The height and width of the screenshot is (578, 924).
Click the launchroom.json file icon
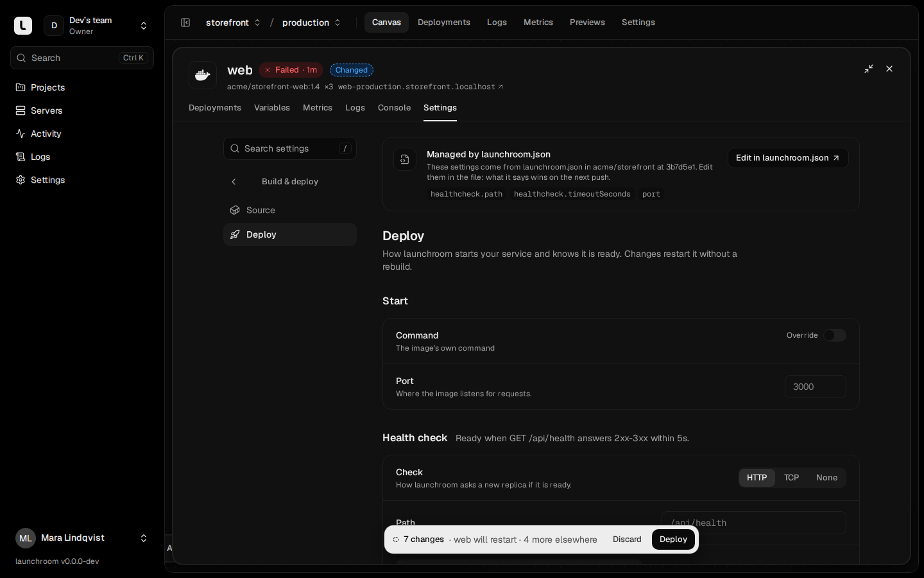pos(405,159)
